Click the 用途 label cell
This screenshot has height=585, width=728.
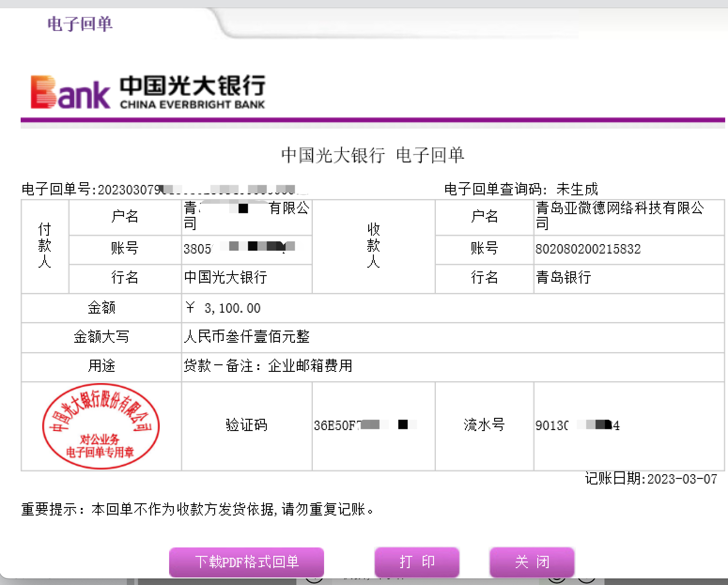point(101,366)
